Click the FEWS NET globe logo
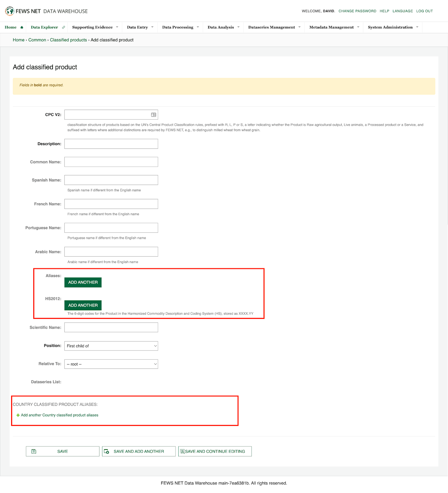The width and height of the screenshot is (448, 493). (x=10, y=11)
